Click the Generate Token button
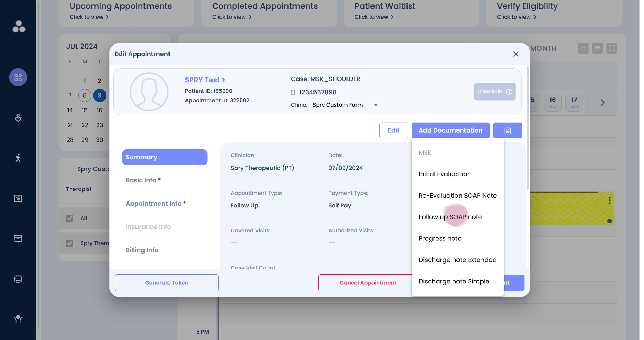The width and height of the screenshot is (644, 340). coord(167,283)
